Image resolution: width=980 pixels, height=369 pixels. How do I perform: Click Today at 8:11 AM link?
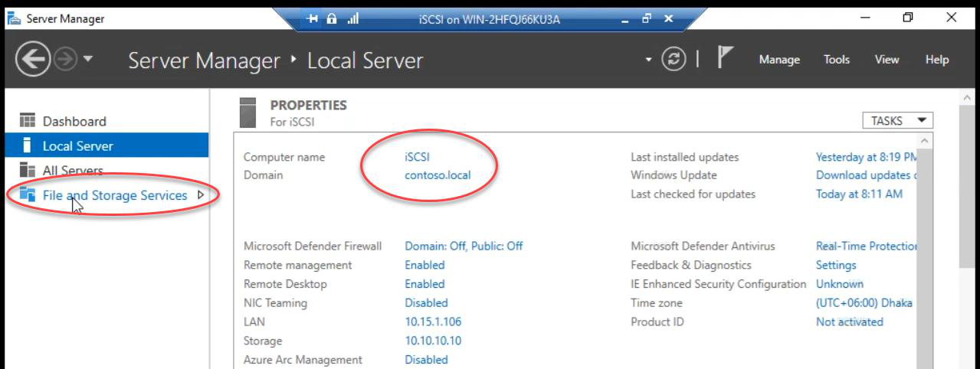tap(859, 194)
